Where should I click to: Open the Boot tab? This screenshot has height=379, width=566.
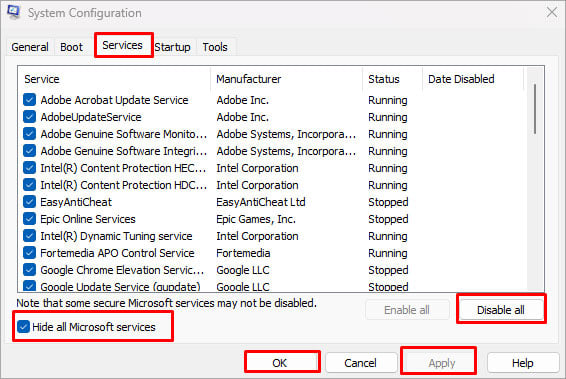pyautogui.click(x=71, y=47)
